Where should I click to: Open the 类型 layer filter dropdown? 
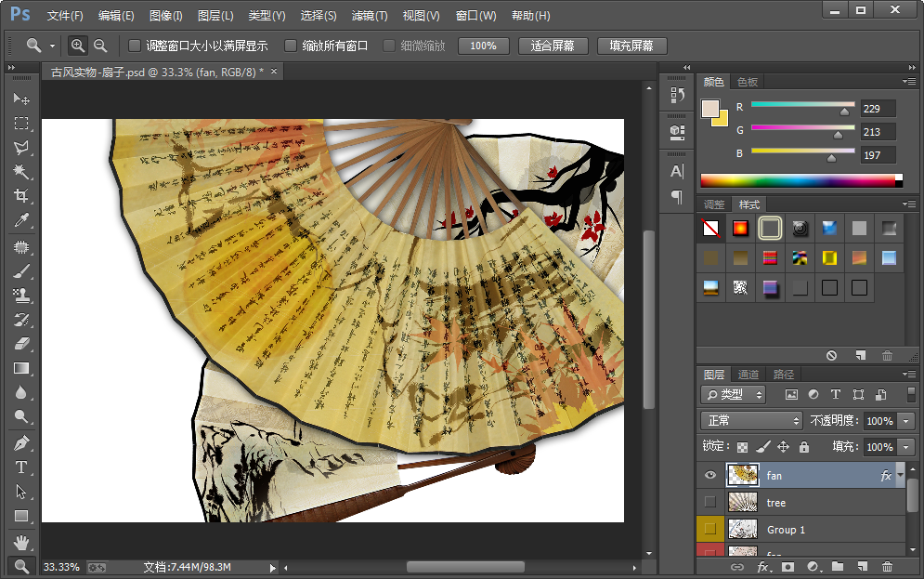[734, 395]
